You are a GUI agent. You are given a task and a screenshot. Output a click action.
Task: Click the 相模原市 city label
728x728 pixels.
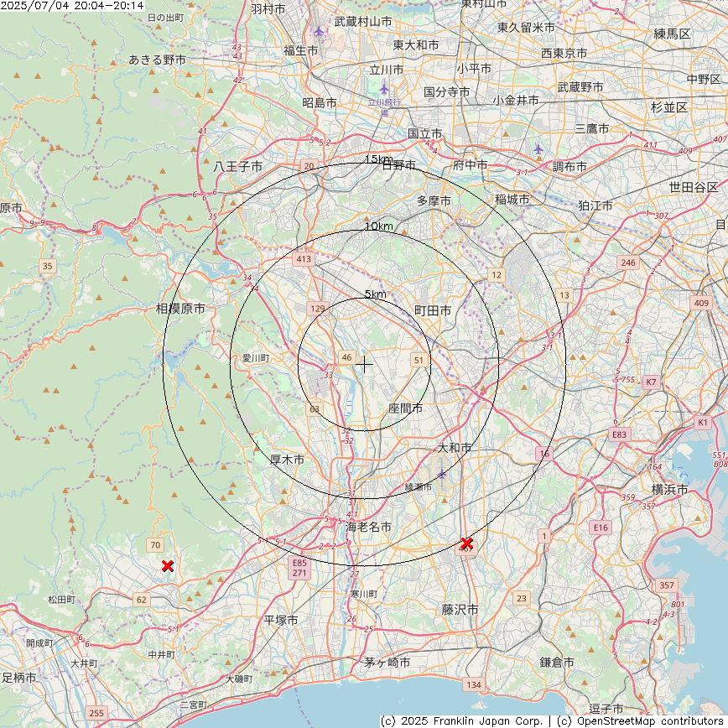click(180, 309)
